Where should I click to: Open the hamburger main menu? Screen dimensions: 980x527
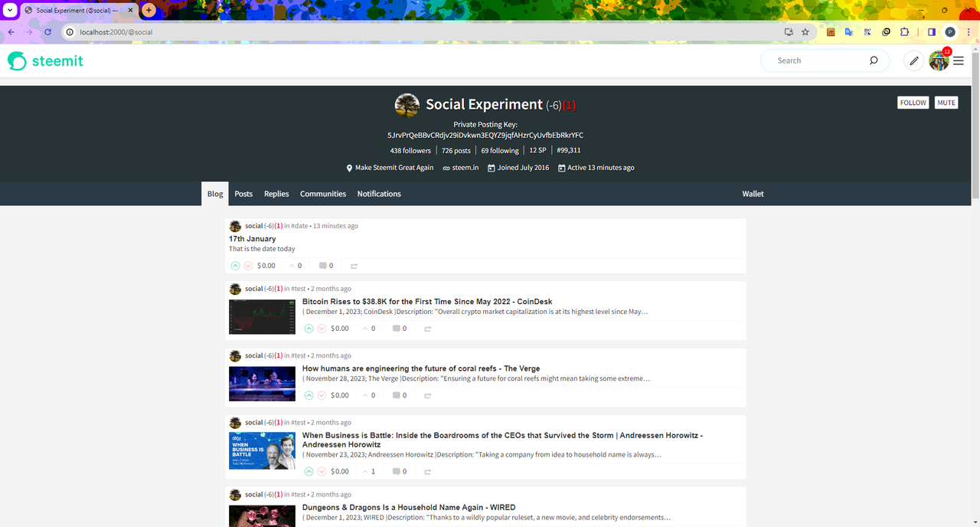tap(959, 61)
